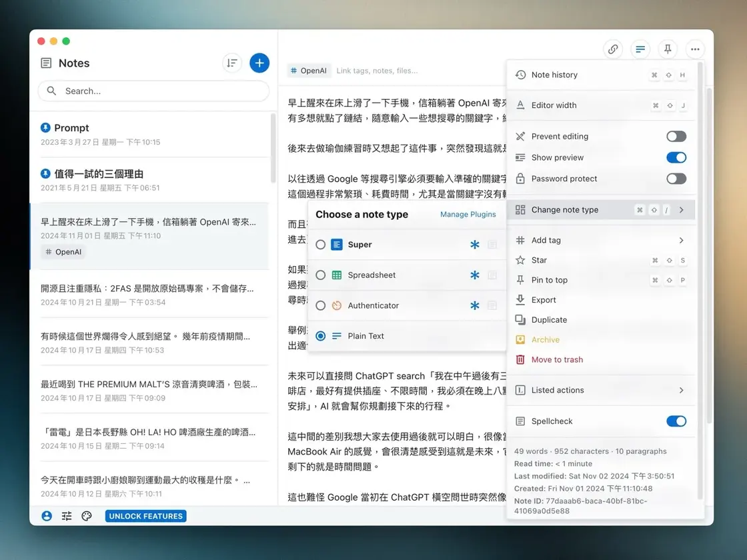Screen dimensions: 747x560
Task: Open preferences sliders icon in the footer
Action: (67, 516)
